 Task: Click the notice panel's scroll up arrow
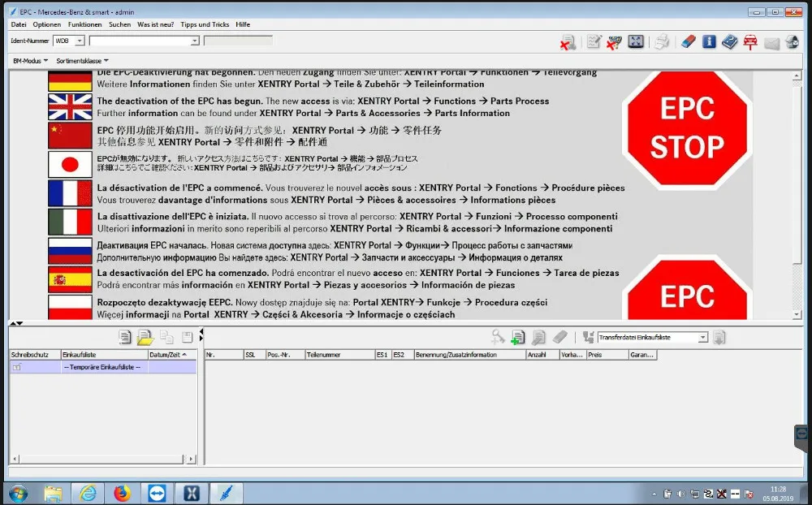(797, 76)
